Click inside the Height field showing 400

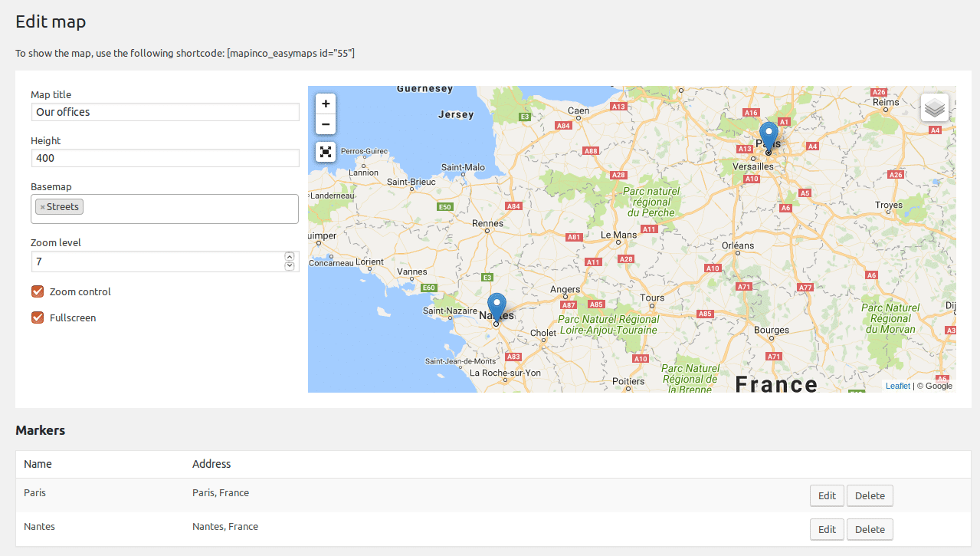tap(165, 158)
